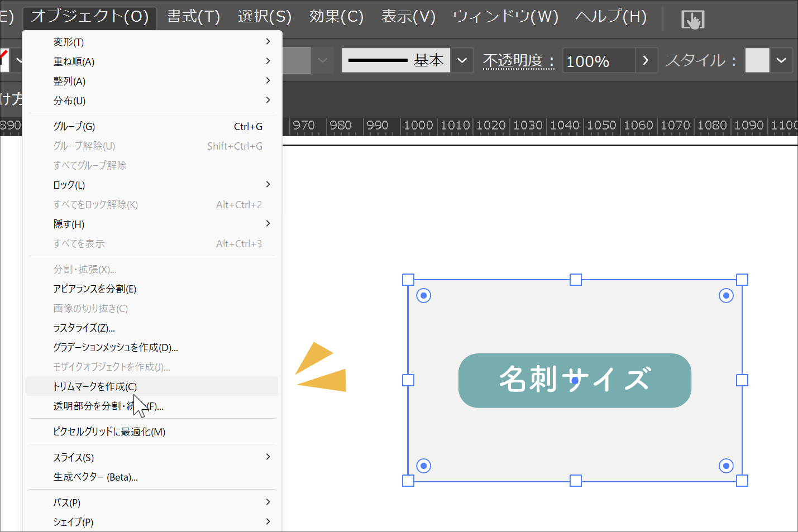Click the style color swatch
Screen dimensions: 798x532
tap(757, 60)
